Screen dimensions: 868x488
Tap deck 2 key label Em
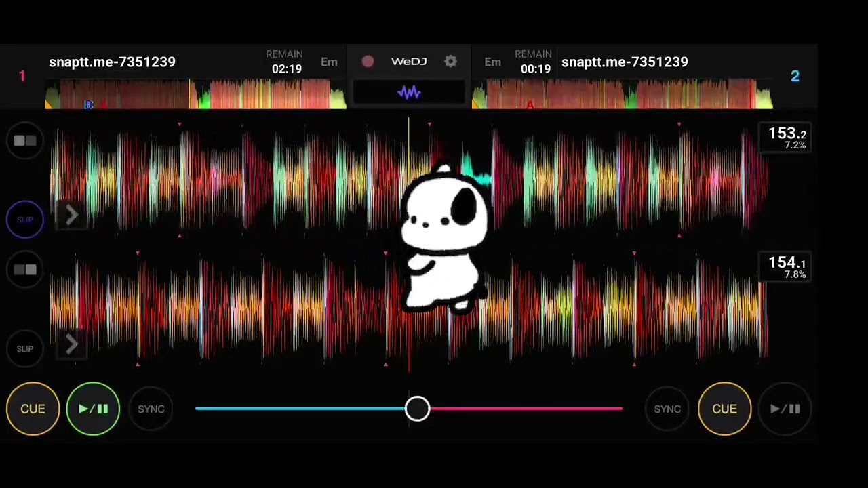coord(493,62)
